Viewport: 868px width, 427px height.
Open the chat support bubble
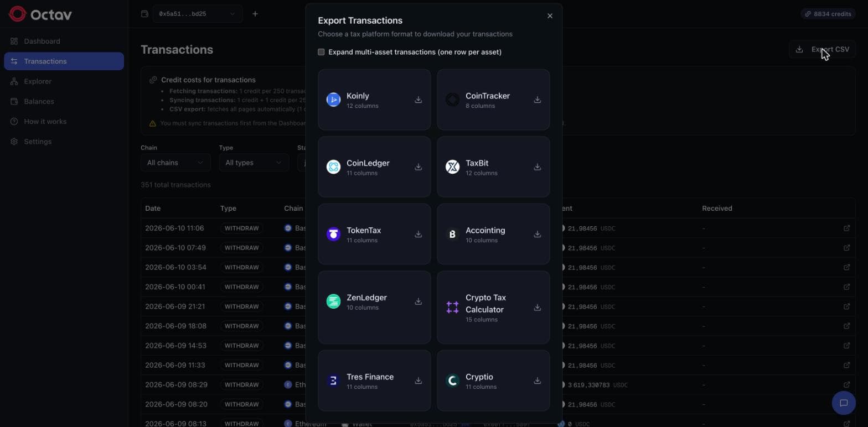pyautogui.click(x=844, y=403)
